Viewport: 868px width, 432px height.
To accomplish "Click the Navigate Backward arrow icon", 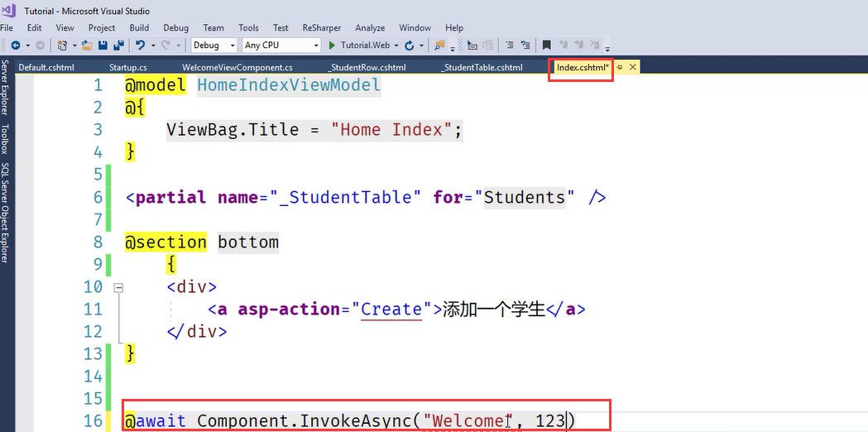I will pyautogui.click(x=16, y=46).
